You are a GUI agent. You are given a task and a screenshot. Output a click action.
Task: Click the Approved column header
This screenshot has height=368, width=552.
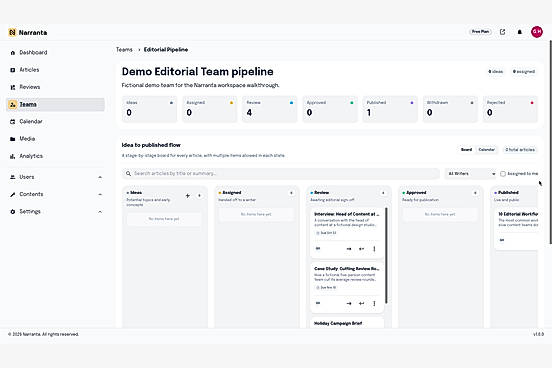pyautogui.click(x=416, y=193)
